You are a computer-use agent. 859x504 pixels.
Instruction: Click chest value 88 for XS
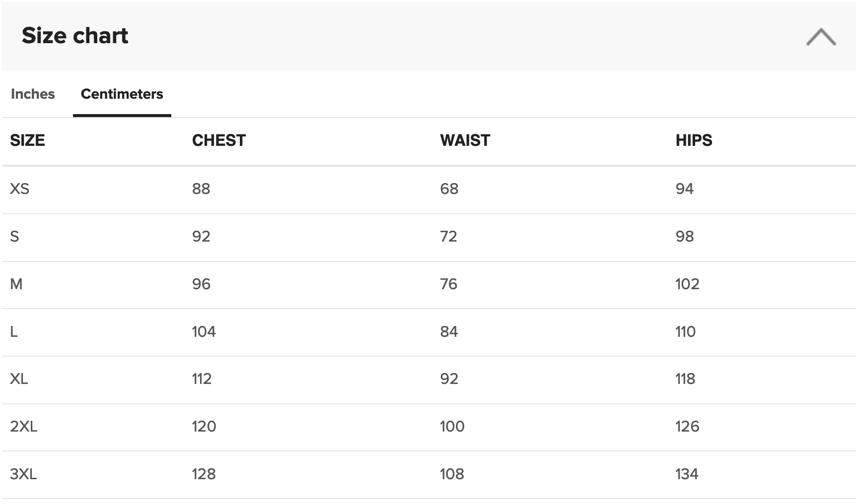[201, 189]
